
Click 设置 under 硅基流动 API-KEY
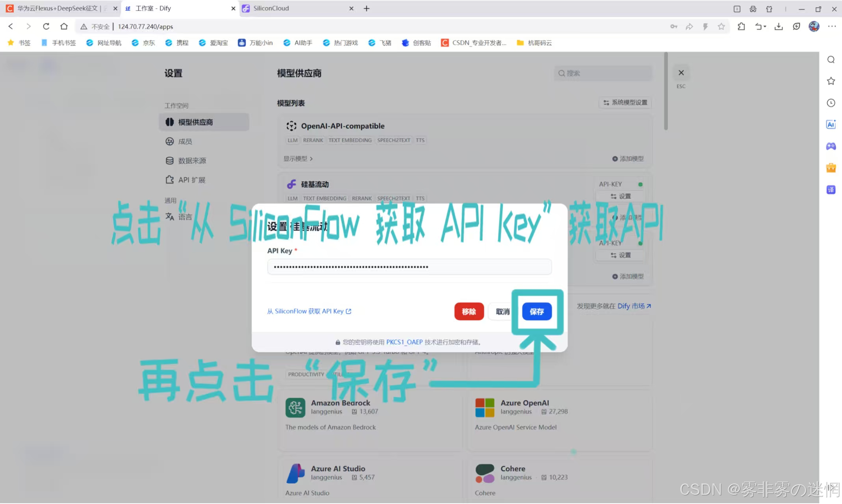[x=621, y=196]
